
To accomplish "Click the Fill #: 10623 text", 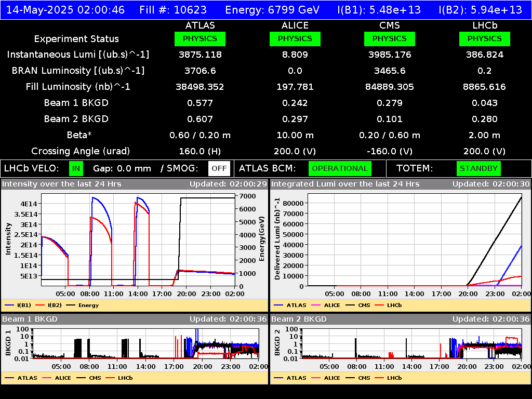I will click(173, 10).
